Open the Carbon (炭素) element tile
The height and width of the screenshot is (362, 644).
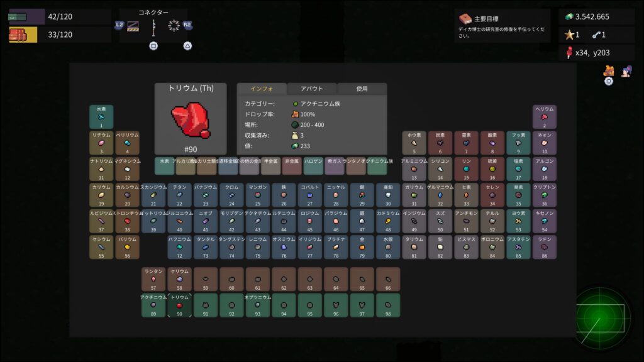[440, 143]
